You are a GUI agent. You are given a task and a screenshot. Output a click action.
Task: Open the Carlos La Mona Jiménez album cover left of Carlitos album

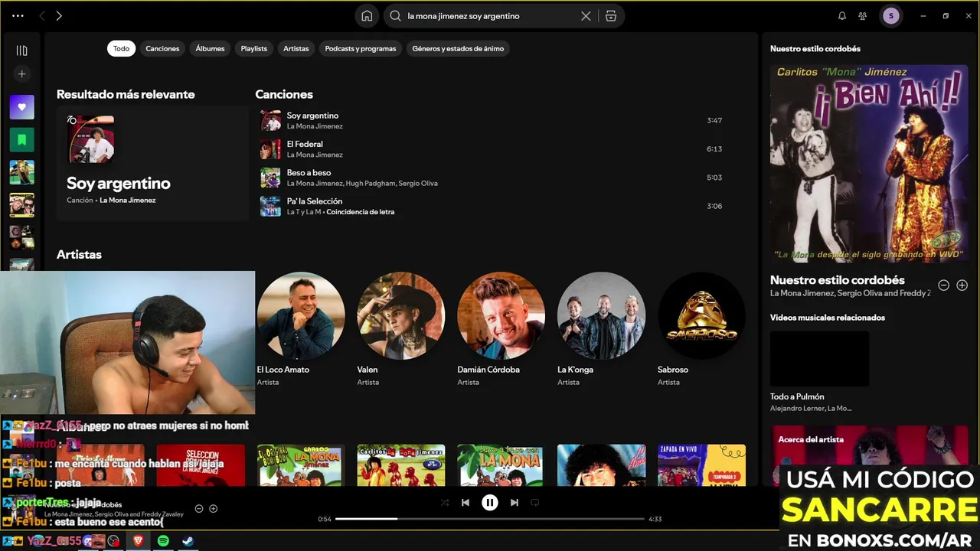click(x=300, y=465)
